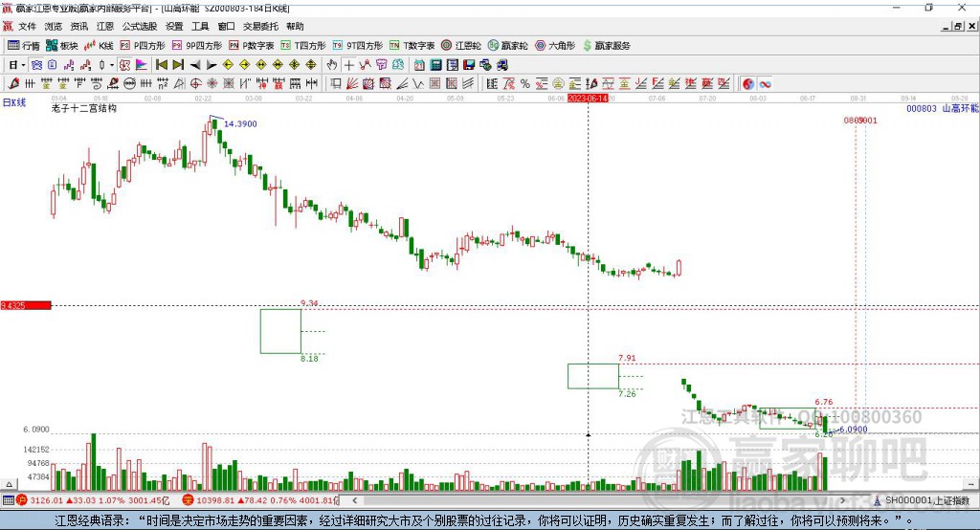Image resolution: width=980 pixels, height=530 pixels.
Task: Open the 江恩轮 Gann wheel
Action: tap(461, 46)
